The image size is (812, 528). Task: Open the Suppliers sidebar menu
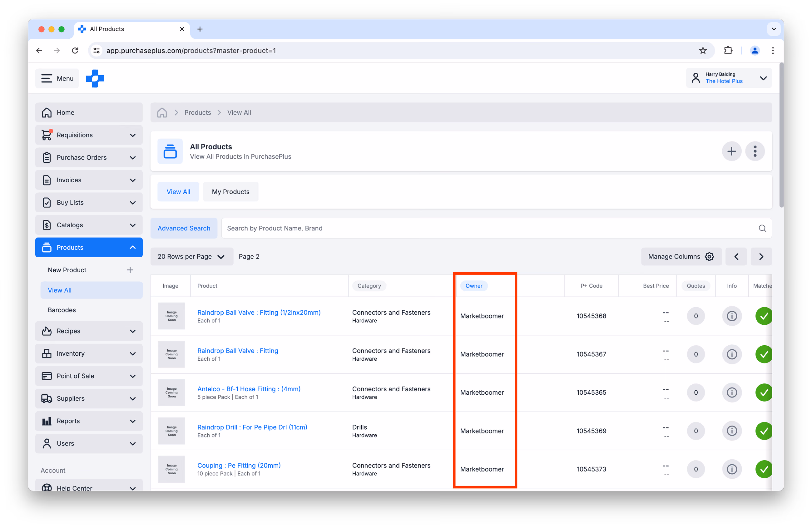pos(89,399)
